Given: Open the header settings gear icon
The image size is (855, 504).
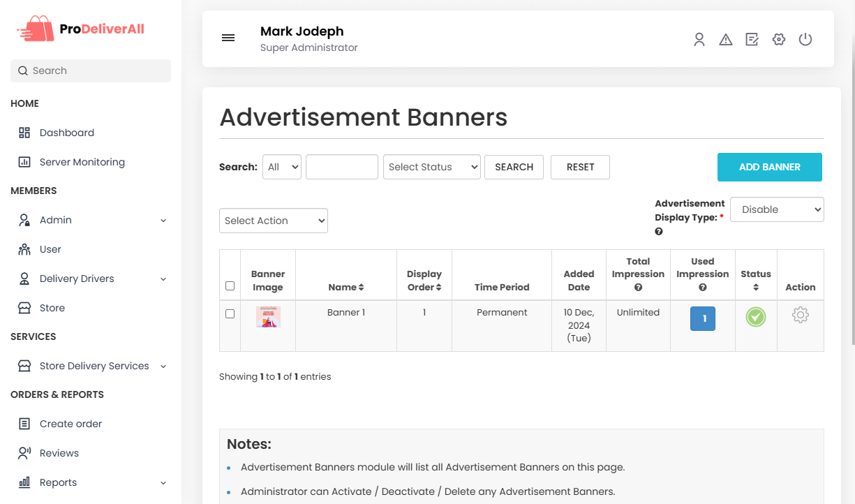Looking at the screenshot, I should coord(779,39).
